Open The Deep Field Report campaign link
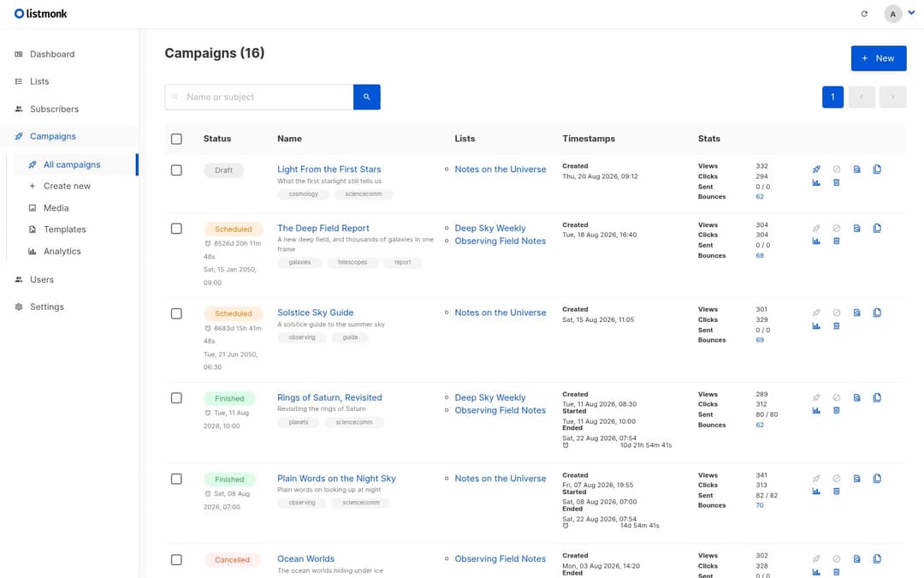The image size is (924, 578). (x=323, y=229)
